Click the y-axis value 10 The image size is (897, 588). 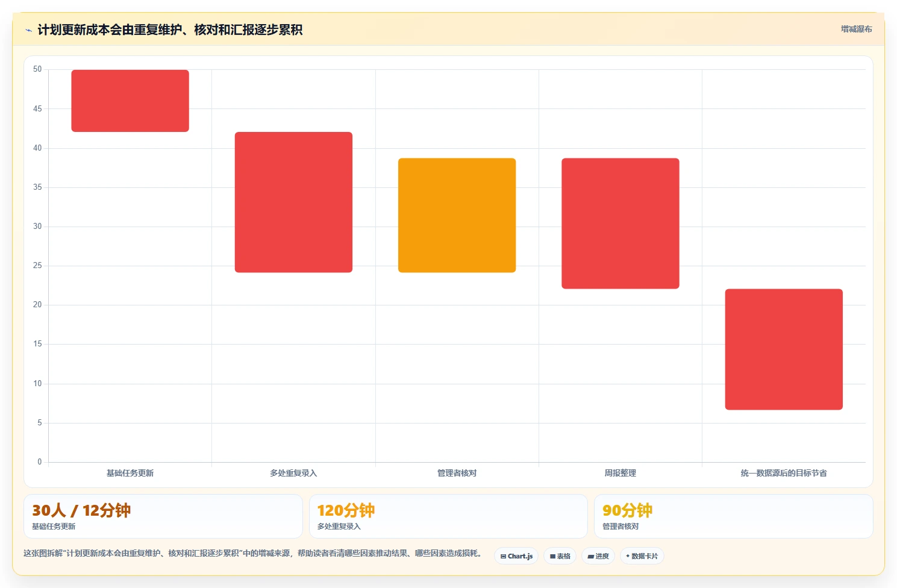pos(37,384)
